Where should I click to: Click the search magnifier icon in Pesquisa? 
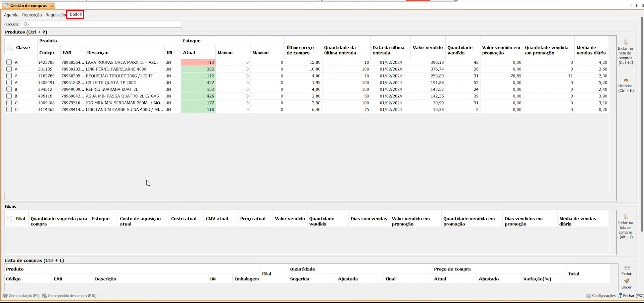(x=26, y=24)
